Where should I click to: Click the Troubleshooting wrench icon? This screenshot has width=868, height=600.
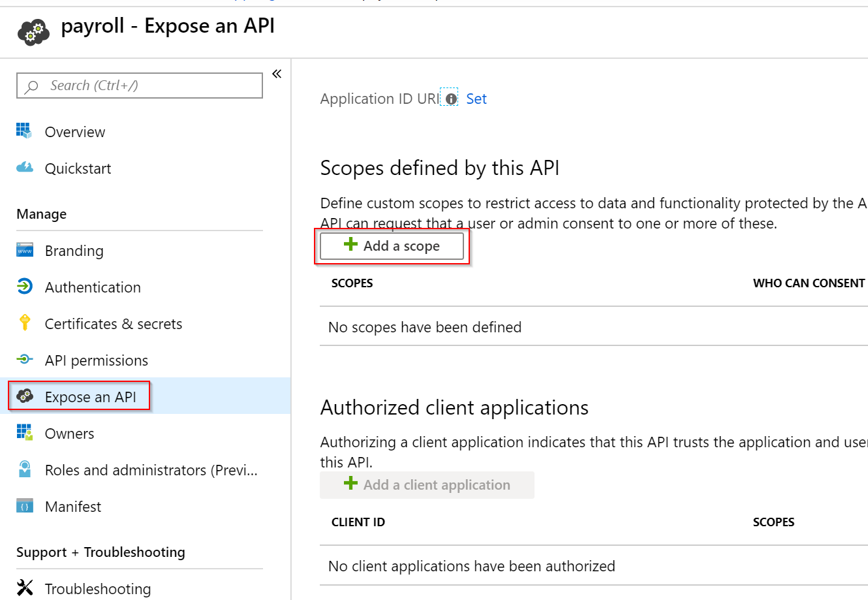(25, 588)
